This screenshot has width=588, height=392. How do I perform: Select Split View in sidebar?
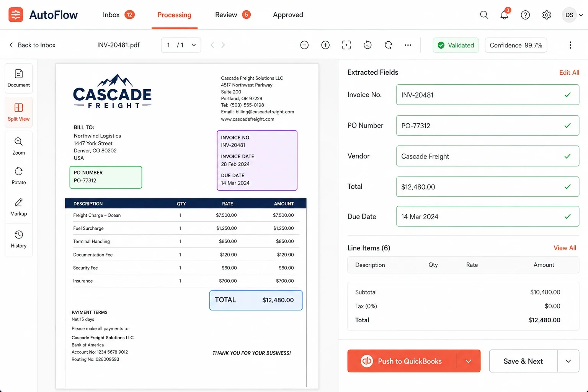[18, 112]
